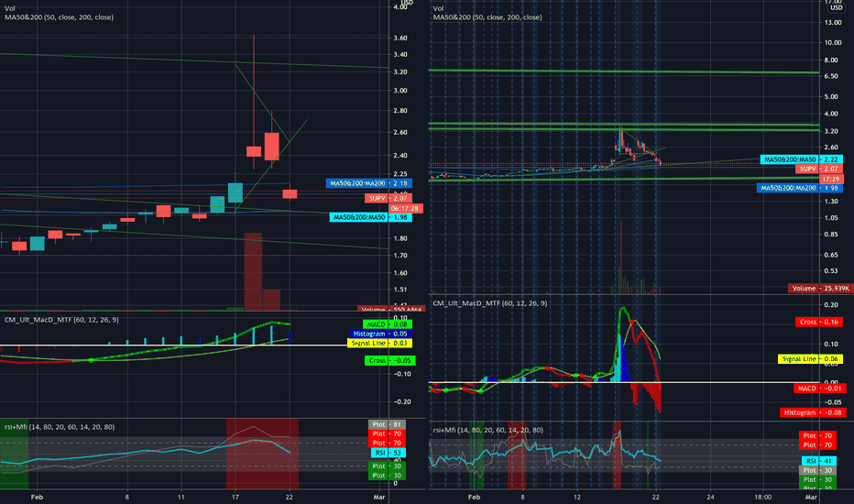The width and height of the screenshot is (854, 504).
Task: Click date 17 on left time axis
Action: tap(235, 497)
